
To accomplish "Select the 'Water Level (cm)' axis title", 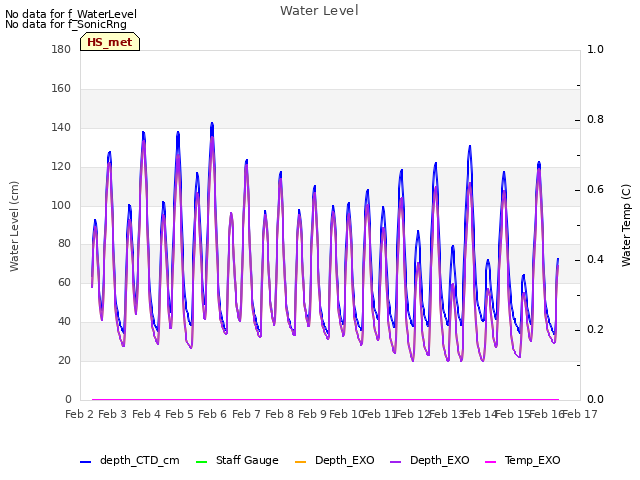I will [14, 226].
